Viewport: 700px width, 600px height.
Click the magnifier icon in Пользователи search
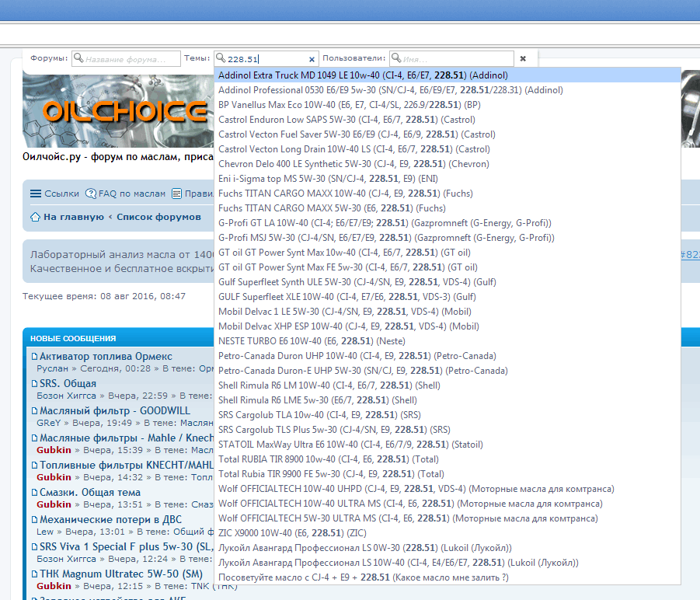[x=396, y=58]
